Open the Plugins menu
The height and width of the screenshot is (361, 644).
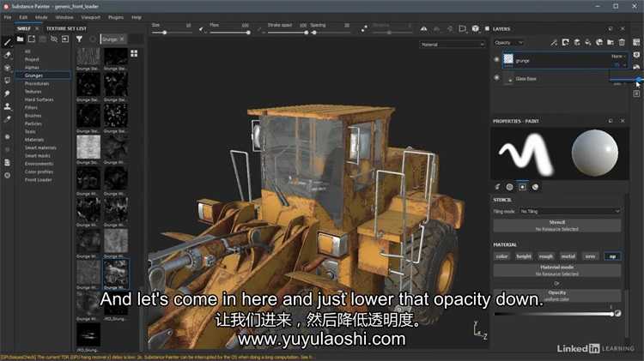[x=116, y=17]
